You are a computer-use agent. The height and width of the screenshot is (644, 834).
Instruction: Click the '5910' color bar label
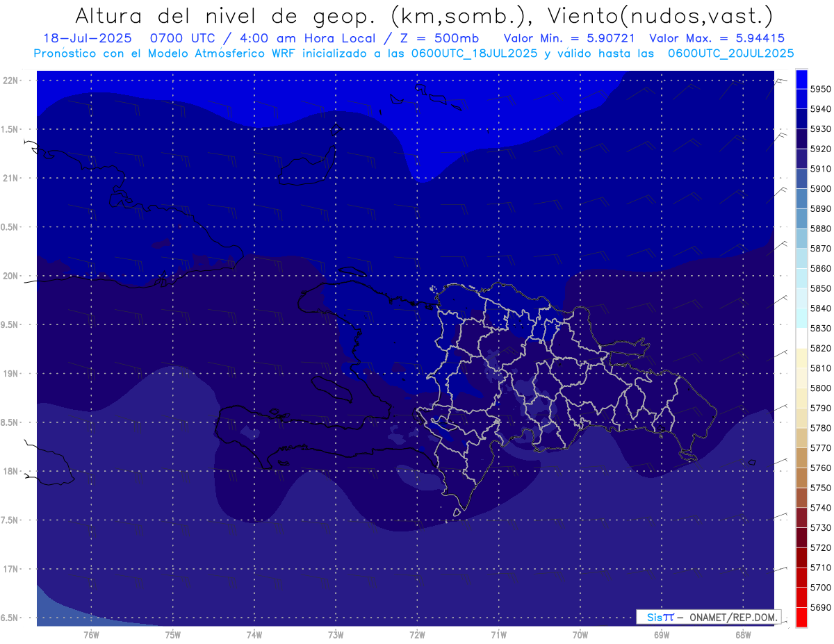(x=820, y=169)
